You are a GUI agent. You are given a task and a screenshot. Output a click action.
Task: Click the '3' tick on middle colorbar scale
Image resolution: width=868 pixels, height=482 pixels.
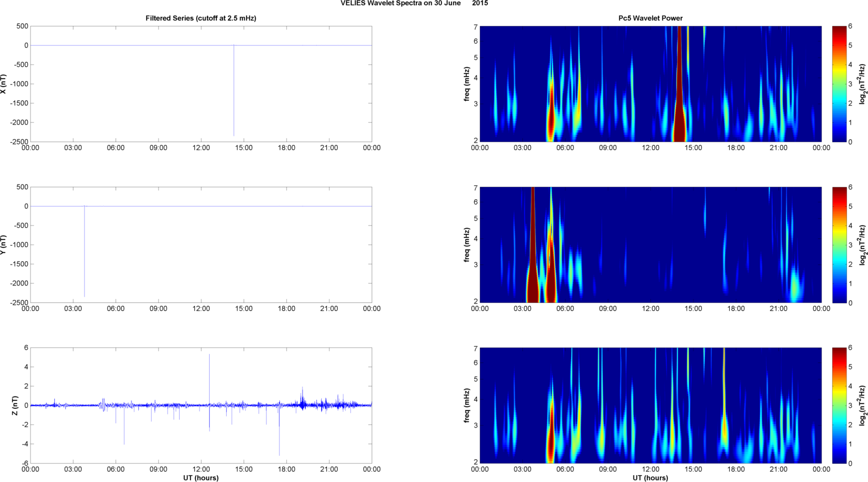pos(850,245)
